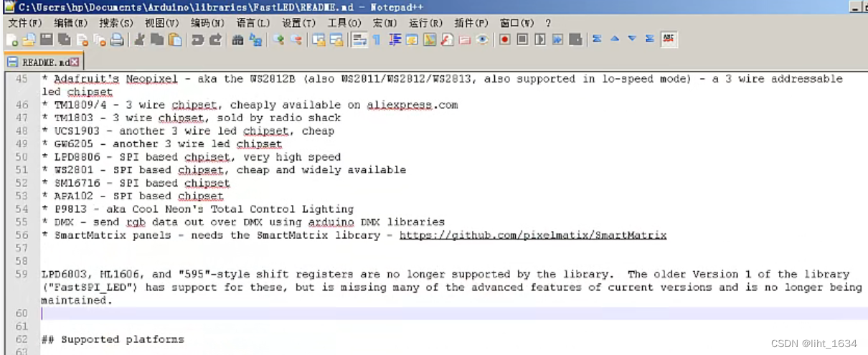Click the '## Supported platforms' heading text
Image resolution: width=868 pixels, height=355 pixels.
(113, 339)
